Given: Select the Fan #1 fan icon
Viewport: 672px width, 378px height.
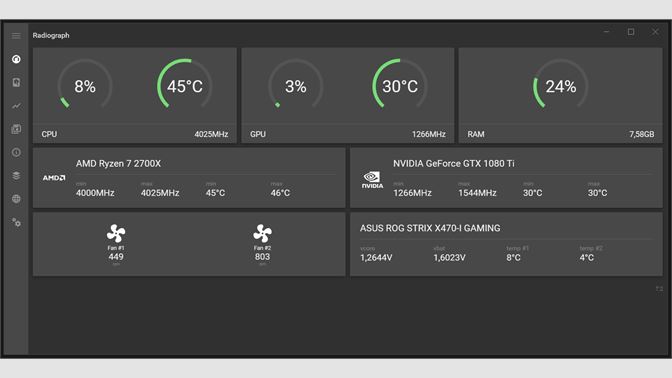Looking at the screenshot, I should tap(116, 234).
